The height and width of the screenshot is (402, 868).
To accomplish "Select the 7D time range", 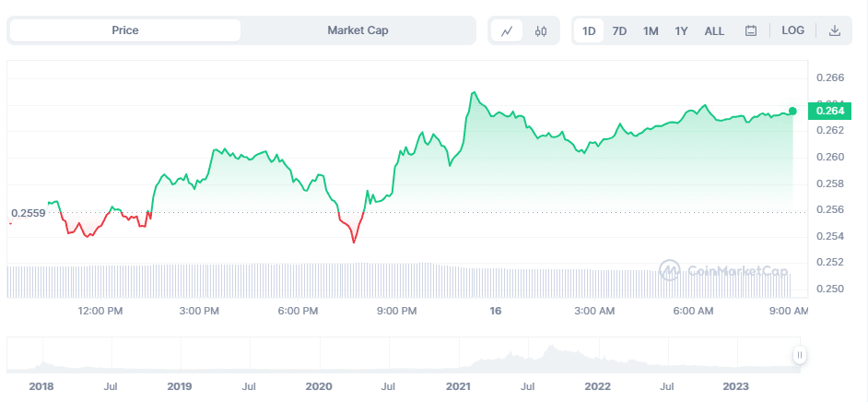I will pos(620,30).
